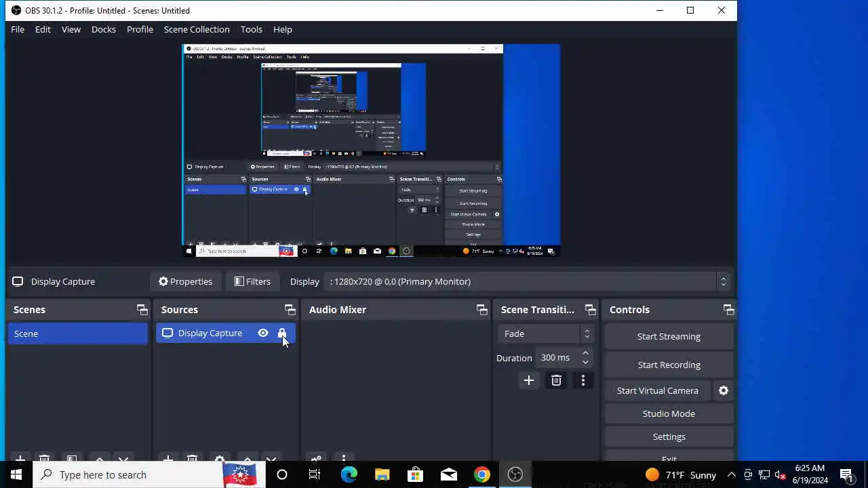The image size is (868, 488).
Task: Float the Audio Mixer dock
Action: 481,310
